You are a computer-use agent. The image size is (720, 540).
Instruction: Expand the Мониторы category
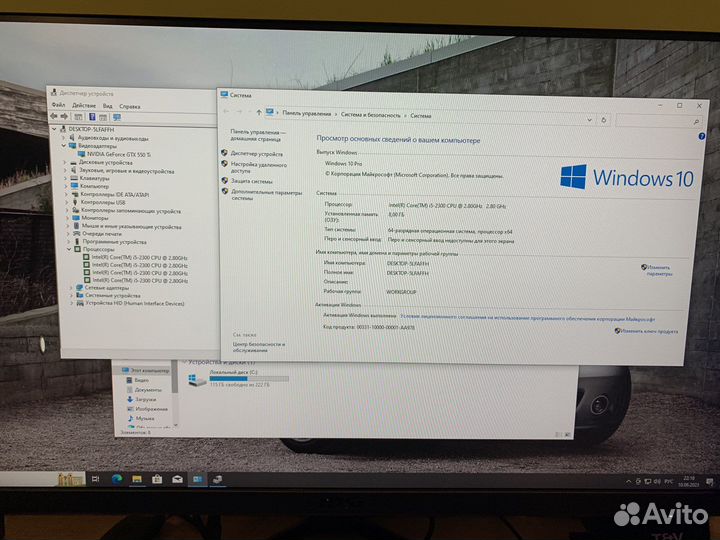coord(68,218)
